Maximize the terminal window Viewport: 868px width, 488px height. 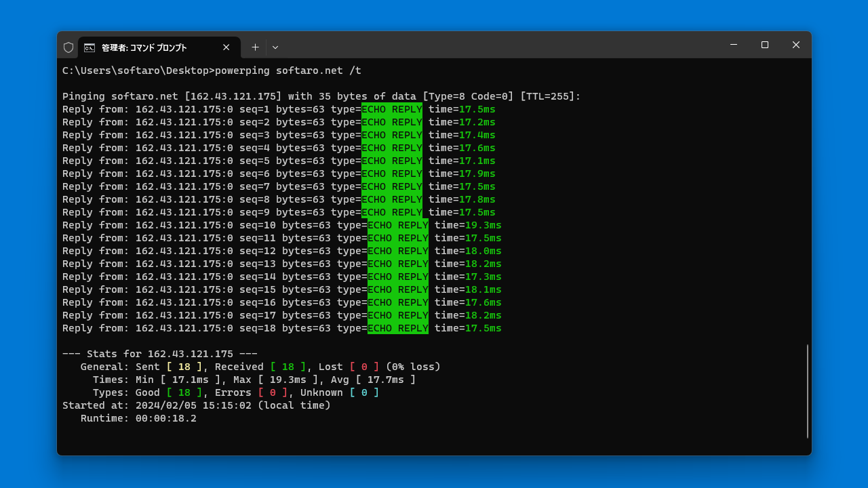[x=765, y=45]
